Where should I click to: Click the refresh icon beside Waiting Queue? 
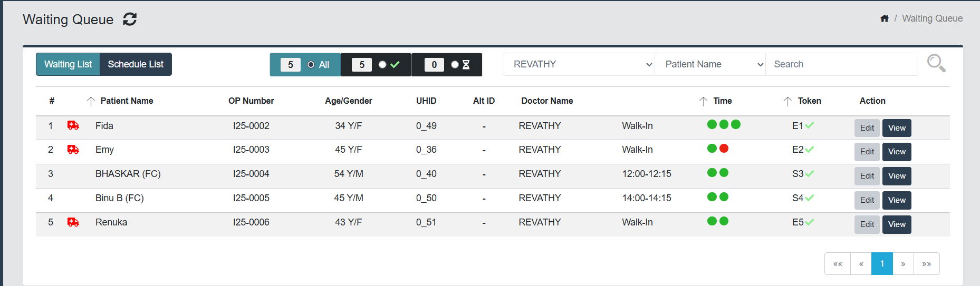[x=130, y=19]
